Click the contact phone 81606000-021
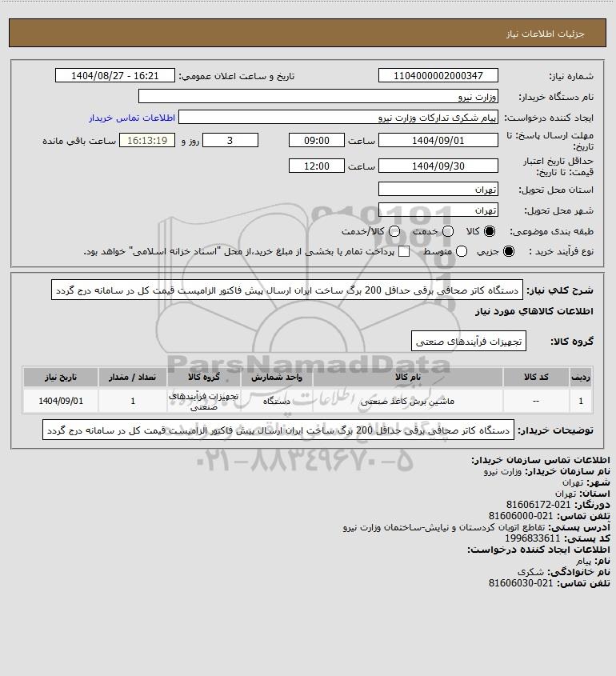 point(521,516)
